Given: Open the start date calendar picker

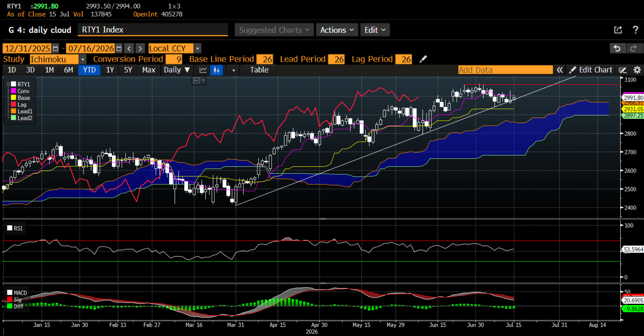Looking at the screenshot, I should pos(56,48).
